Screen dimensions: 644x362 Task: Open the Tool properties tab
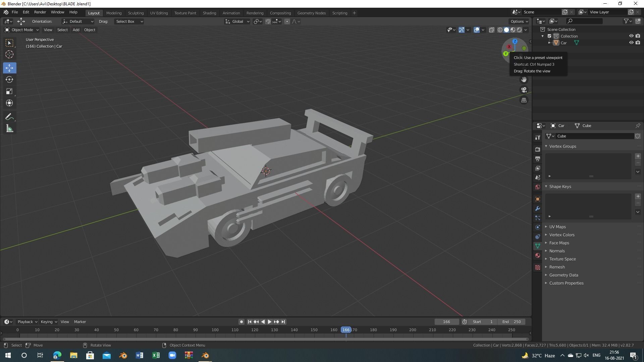(538, 137)
